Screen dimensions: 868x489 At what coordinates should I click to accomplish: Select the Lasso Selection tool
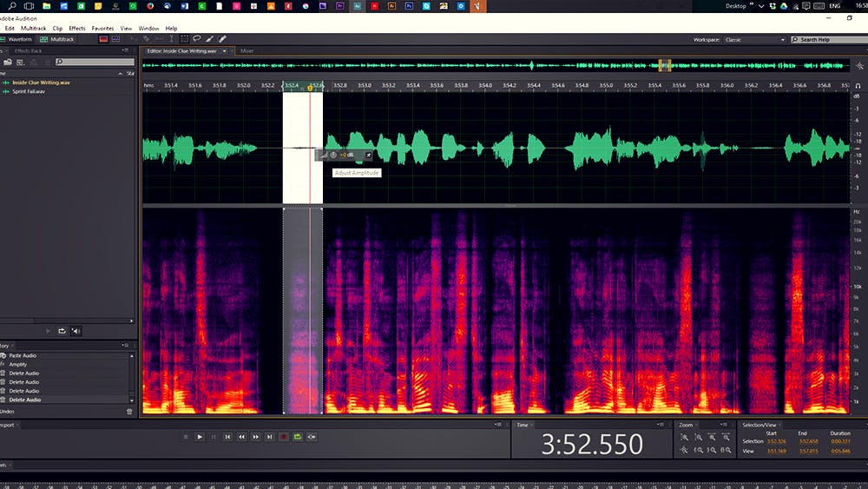[x=197, y=39]
